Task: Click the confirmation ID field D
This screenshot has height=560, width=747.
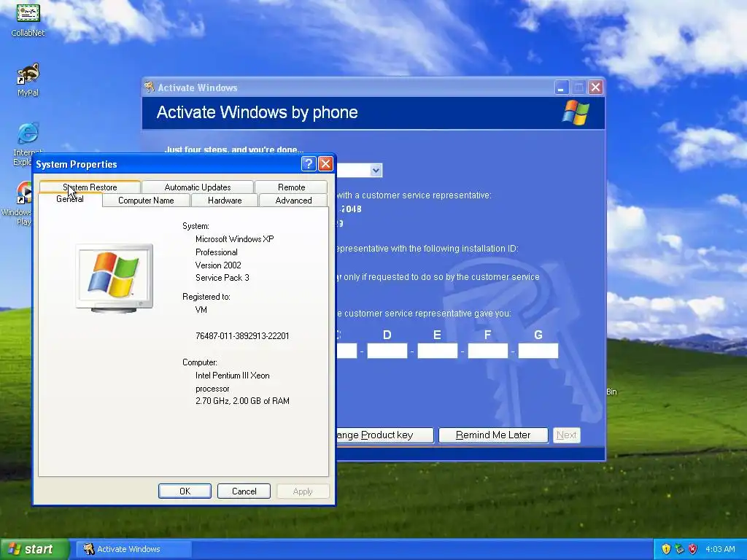Action: point(387,351)
